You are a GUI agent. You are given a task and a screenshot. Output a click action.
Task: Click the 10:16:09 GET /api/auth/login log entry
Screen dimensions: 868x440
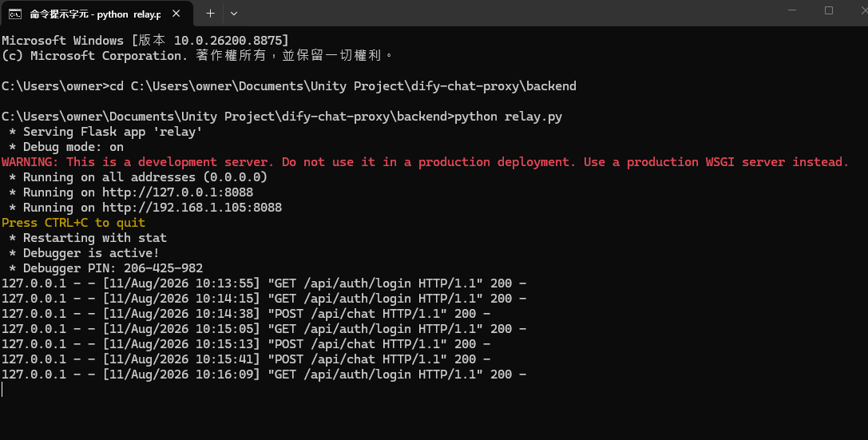[264, 375]
